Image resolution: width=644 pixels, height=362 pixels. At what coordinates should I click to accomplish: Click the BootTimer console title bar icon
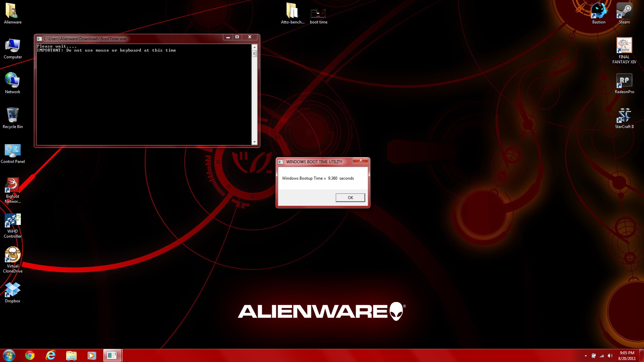click(39, 39)
